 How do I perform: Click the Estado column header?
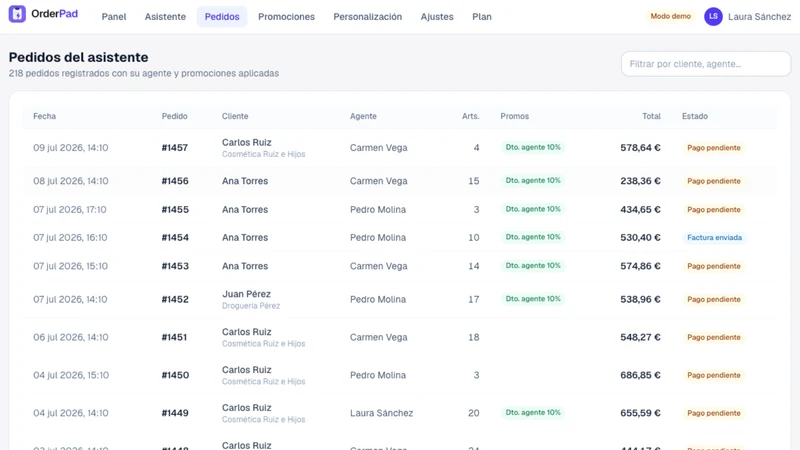coord(695,116)
